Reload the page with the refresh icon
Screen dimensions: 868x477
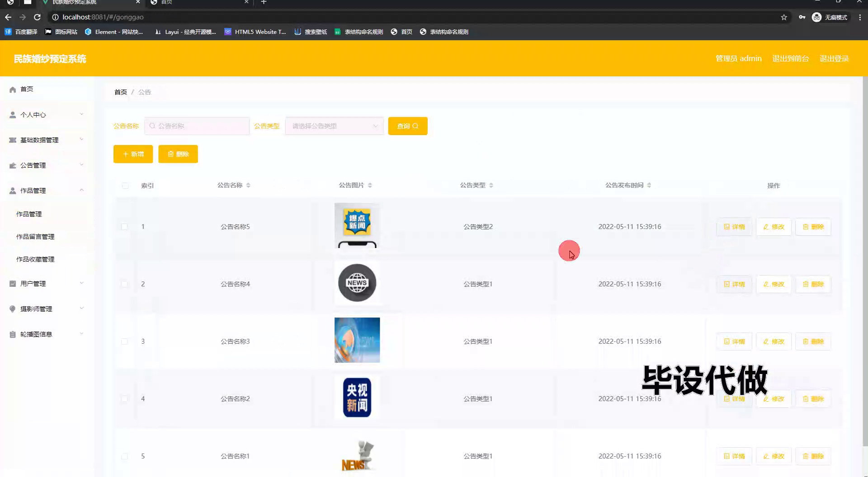[38, 17]
